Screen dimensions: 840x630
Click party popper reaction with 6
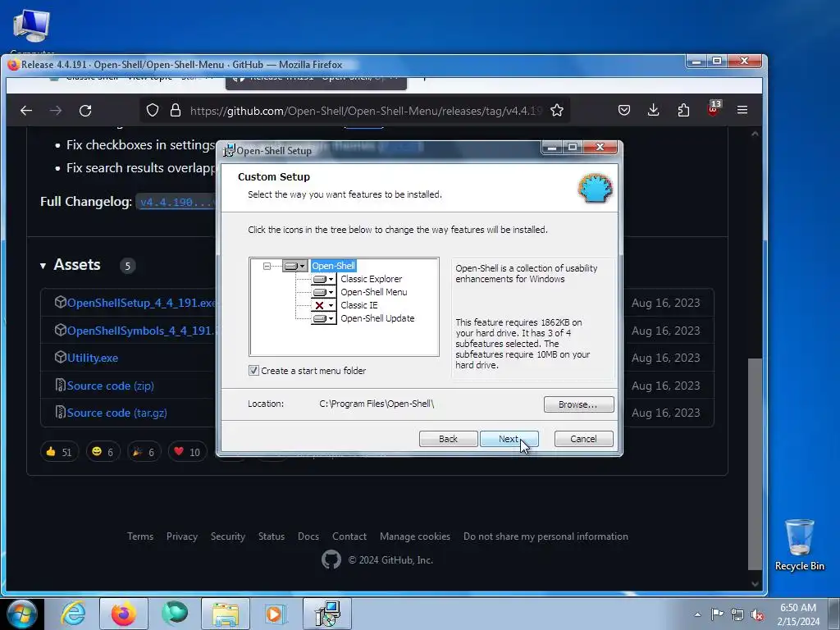144,452
